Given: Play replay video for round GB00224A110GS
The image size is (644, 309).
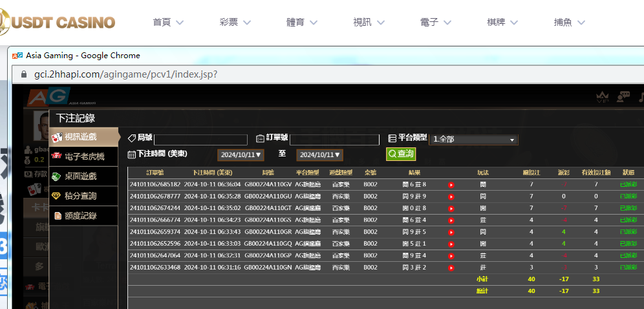Looking at the screenshot, I should [x=451, y=220].
